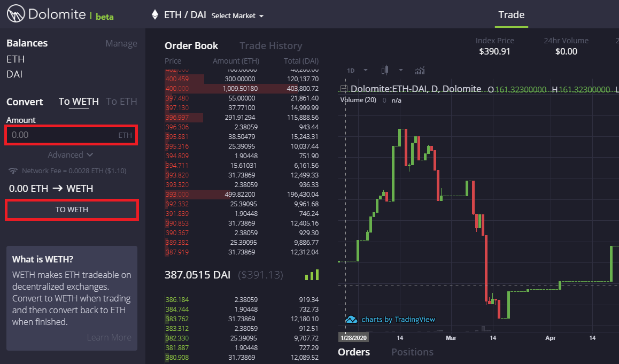Screen dimensions: 619x364
Task: Open the Orders tab below the chart
Action: click(354, 352)
